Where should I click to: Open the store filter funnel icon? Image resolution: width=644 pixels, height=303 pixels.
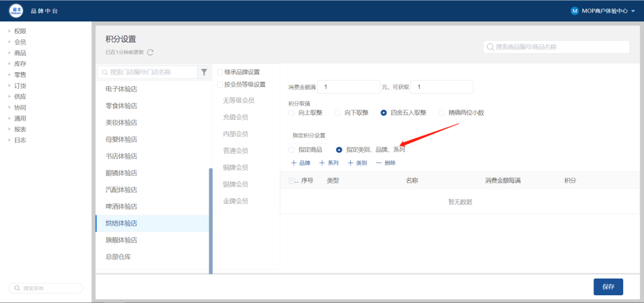pyautogui.click(x=204, y=72)
